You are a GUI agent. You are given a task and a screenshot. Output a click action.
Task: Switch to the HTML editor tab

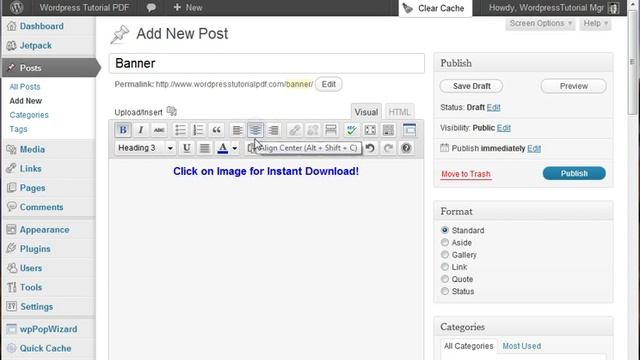click(399, 112)
